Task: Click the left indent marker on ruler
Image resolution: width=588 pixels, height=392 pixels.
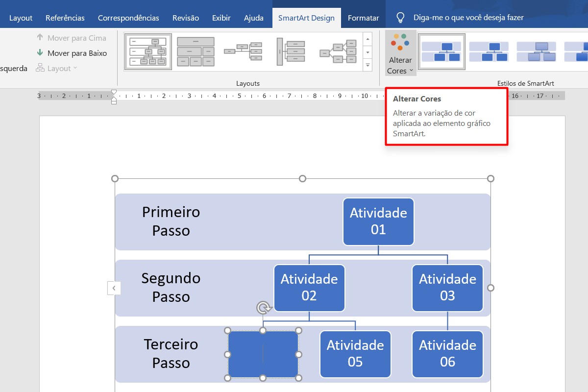Action: pyautogui.click(x=114, y=101)
